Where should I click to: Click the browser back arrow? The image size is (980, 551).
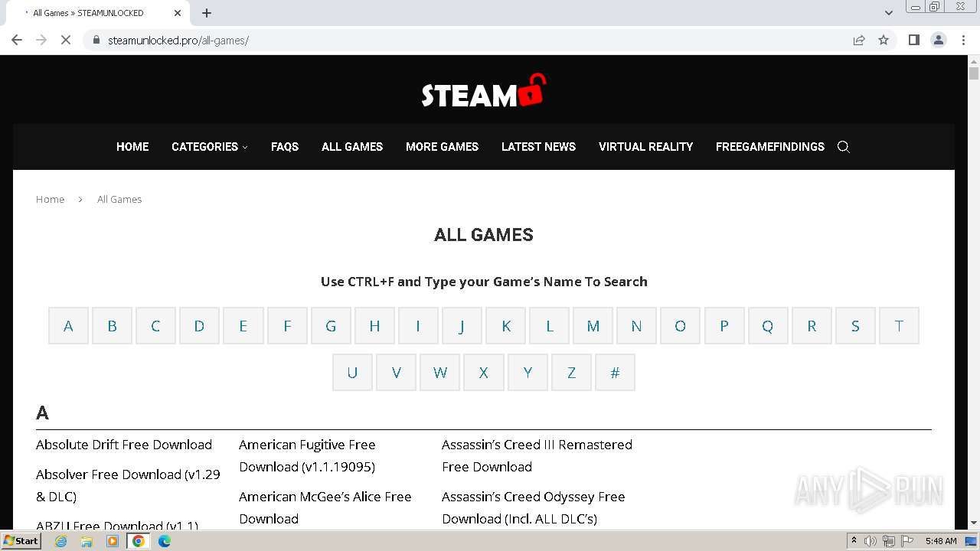(x=17, y=40)
